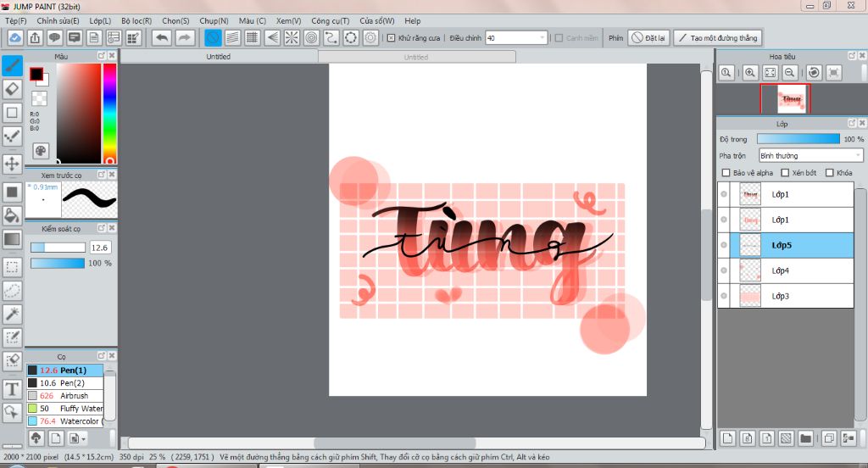Pick the Lasso selection tool

click(x=12, y=290)
